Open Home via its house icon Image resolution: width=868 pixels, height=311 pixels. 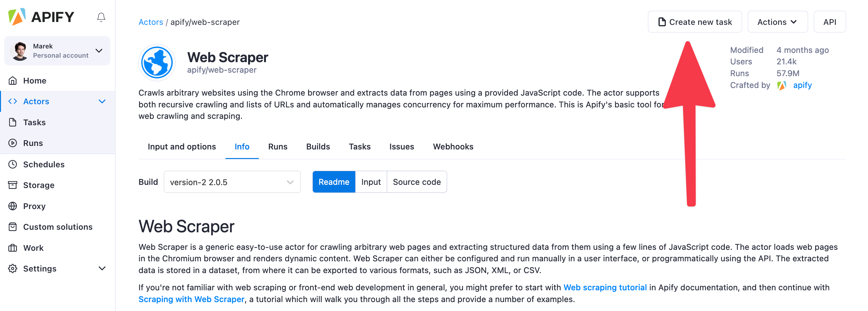click(13, 81)
